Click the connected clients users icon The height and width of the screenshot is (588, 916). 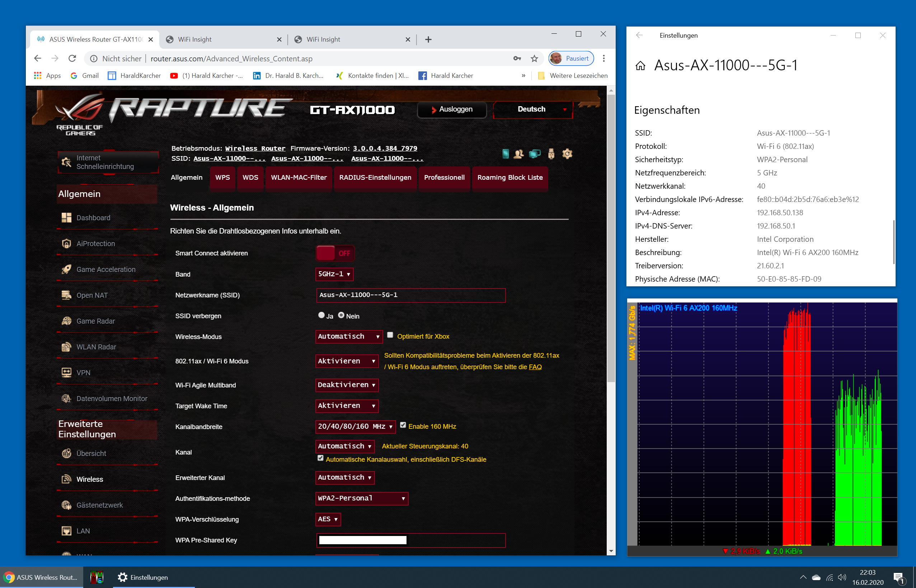click(518, 154)
